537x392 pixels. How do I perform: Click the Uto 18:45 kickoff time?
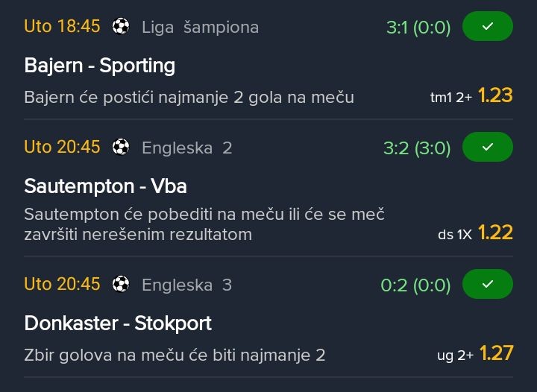(62, 27)
